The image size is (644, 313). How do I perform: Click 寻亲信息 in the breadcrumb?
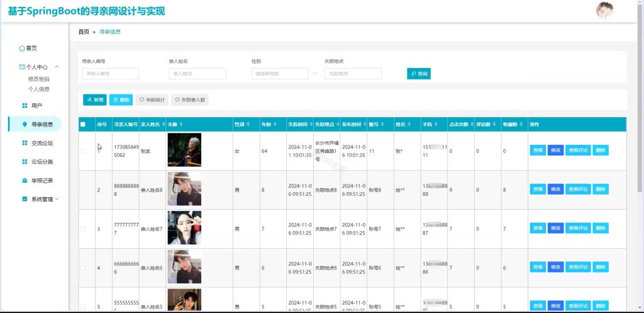pos(109,31)
